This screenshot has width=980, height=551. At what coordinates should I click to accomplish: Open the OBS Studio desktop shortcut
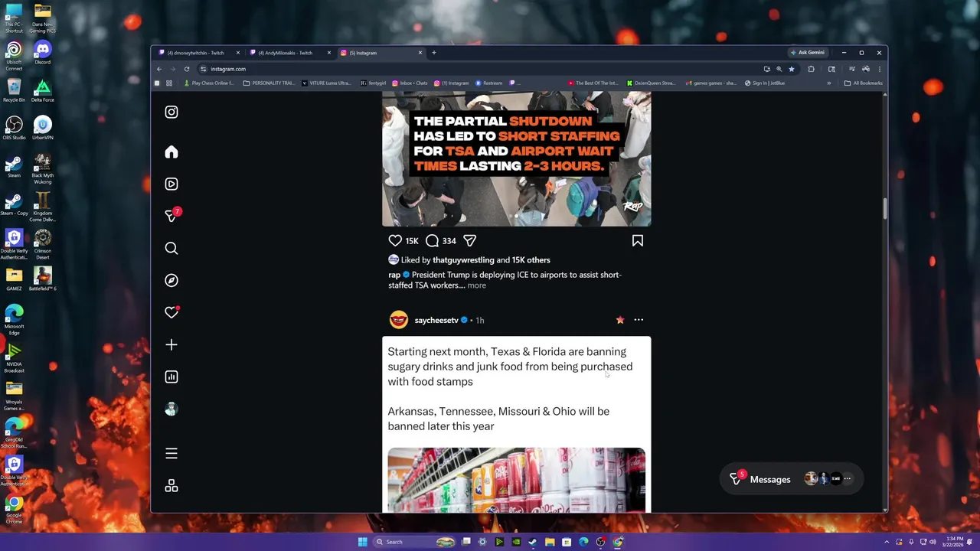pyautogui.click(x=14, y=129)
